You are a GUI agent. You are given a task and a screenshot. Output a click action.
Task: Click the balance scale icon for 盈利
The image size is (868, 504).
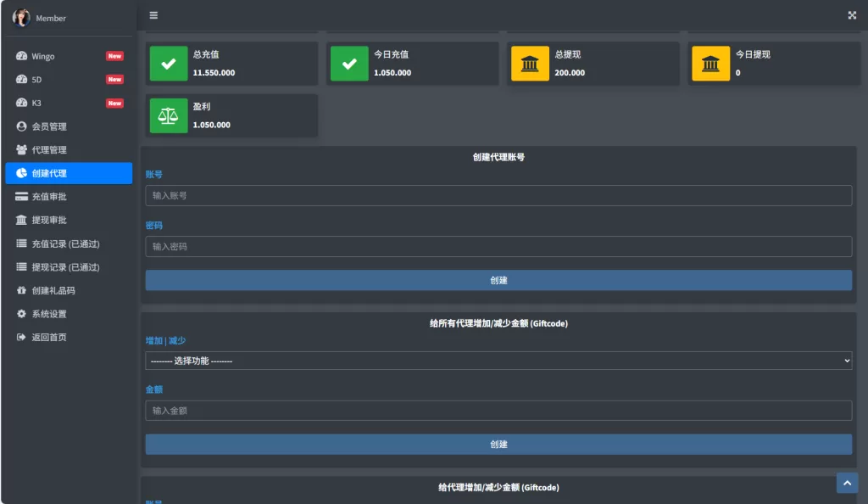(x=169, y=116)
